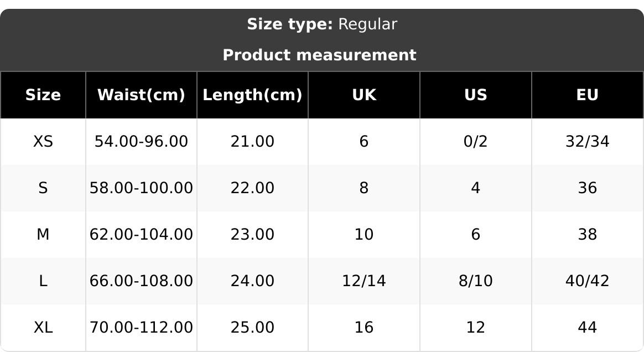Click US size 0/2 cell
The height and width of the screenshot is (352, 644).
(476, 142)
